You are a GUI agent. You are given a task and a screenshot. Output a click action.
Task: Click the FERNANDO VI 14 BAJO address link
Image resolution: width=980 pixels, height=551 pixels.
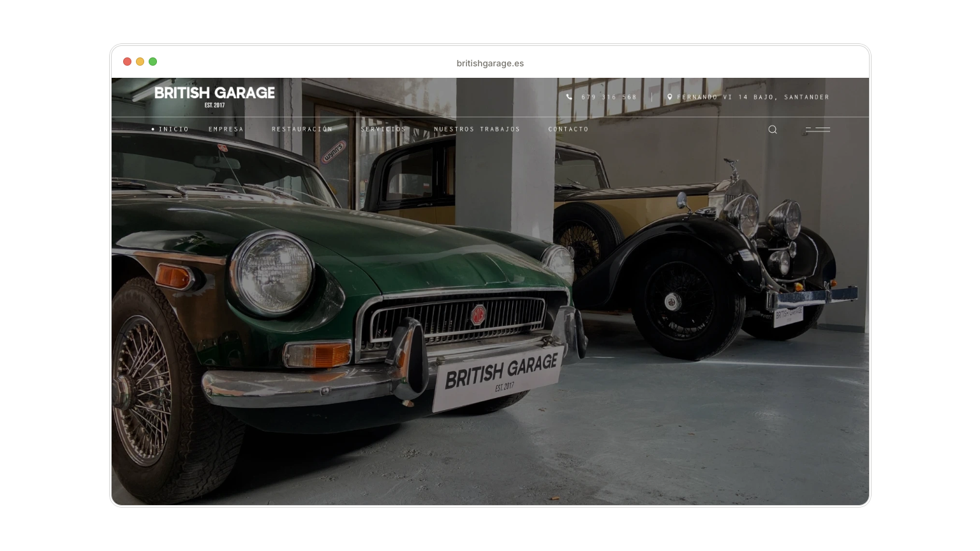(x=753, y=97)
